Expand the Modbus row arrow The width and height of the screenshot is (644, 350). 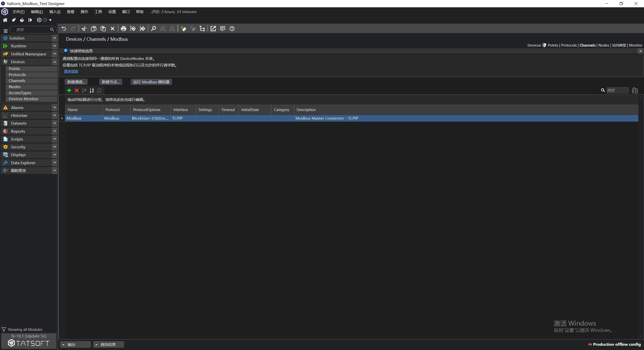click(62, 118)
